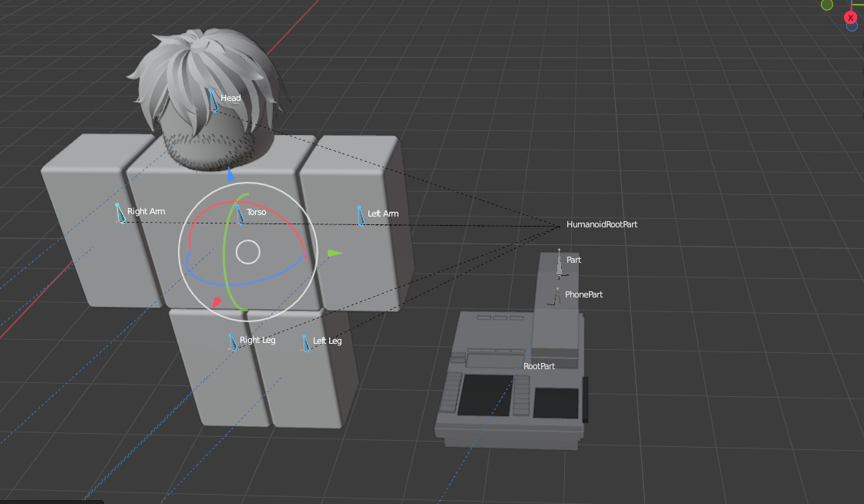The width and height of the screenshot is (864, 504).
Task: Click the RootPart label
Action: pyautogui.click(x=539, y=366)
